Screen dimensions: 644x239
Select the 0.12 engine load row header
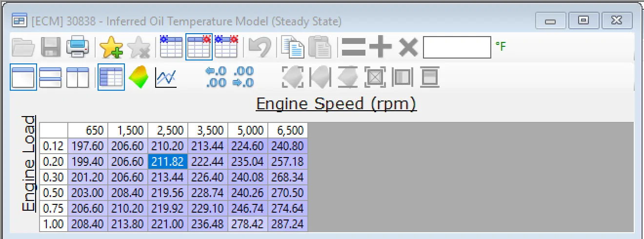coord(54,146)
